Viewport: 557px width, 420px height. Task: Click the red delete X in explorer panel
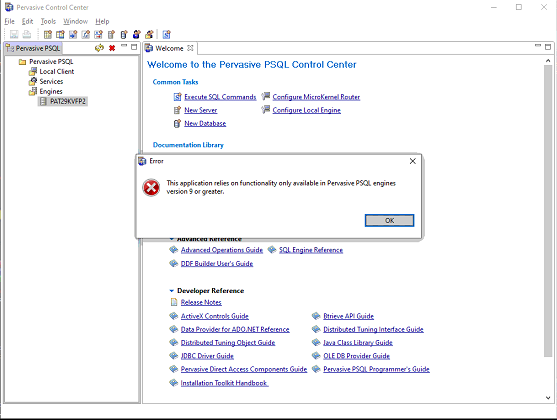pyautogui.click(x=112, y=48)
